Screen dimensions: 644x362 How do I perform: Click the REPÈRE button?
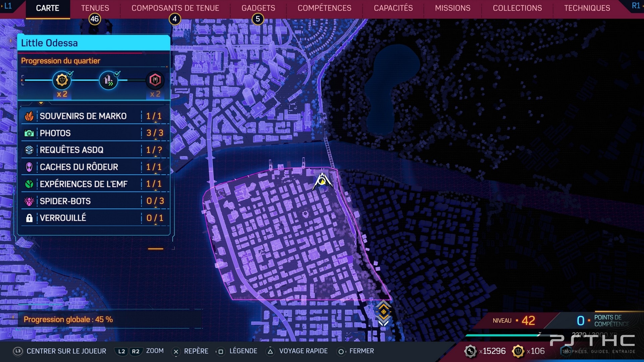(196, 351)
